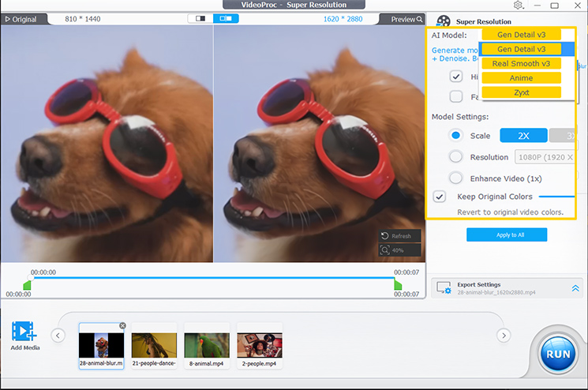Select split compare view mode icon
This screenshot has width=588, height=390.
tap(226, 18)
